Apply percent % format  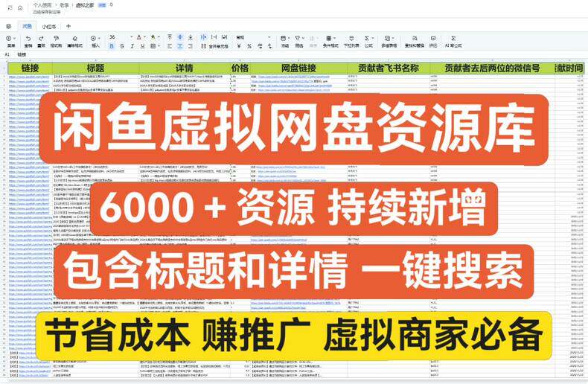click(249, 45)
